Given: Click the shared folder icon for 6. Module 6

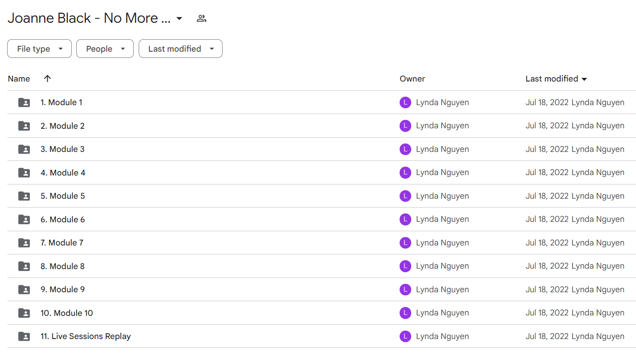Looking at the screenshot, I should [x=24, y=219].
